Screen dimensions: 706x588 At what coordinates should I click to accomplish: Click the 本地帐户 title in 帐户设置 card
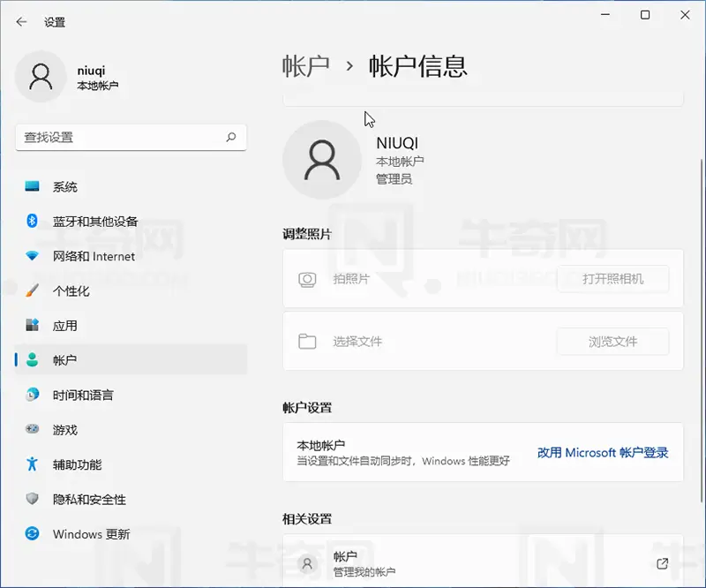[321, 445]
